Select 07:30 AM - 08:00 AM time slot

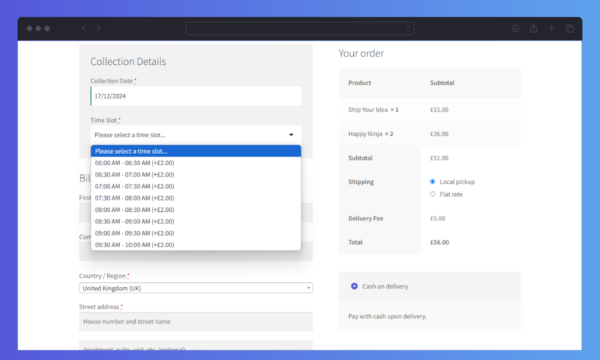(196, 198)
